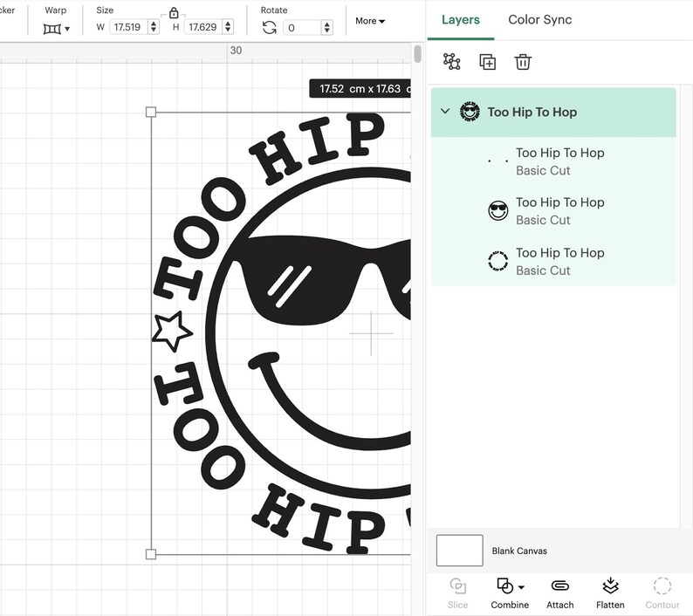The image size is (693, 616).
Task: Click the Width stepper arrows
Action: pyautogui.click(x=154, y=27)
